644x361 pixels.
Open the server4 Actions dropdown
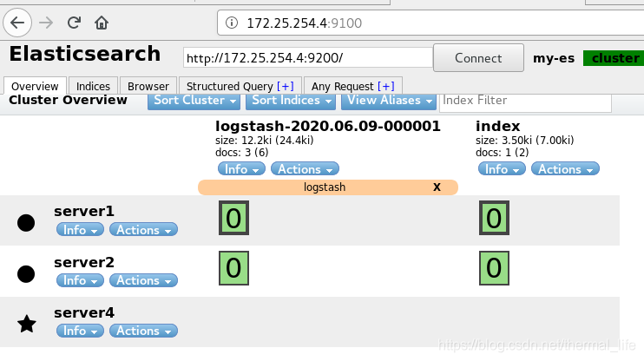143,331
